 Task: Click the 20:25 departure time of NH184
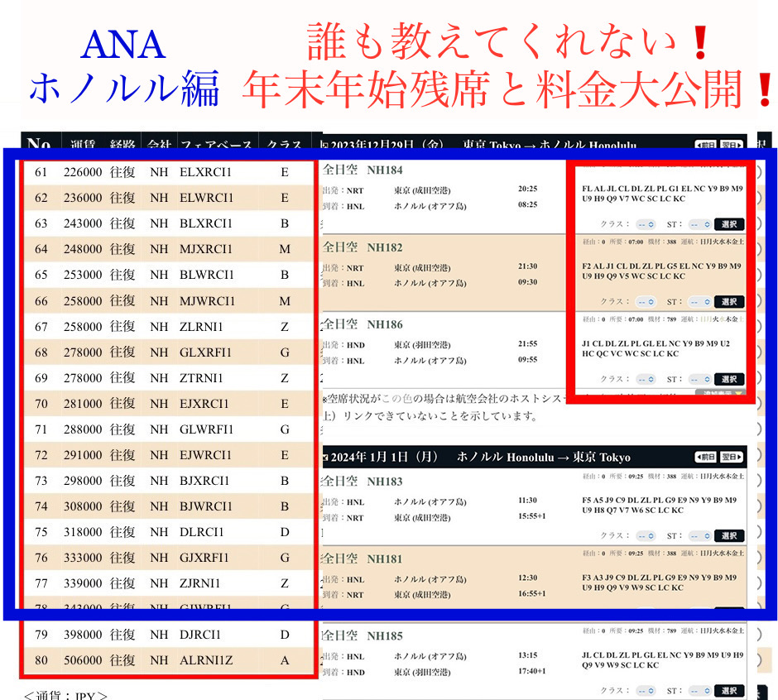[528, 189]
